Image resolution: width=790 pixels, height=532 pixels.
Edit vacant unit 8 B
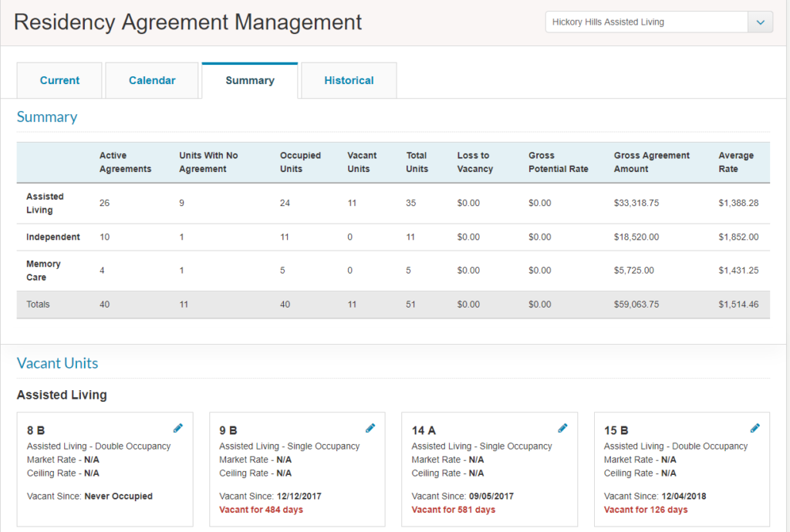point(178,429)
